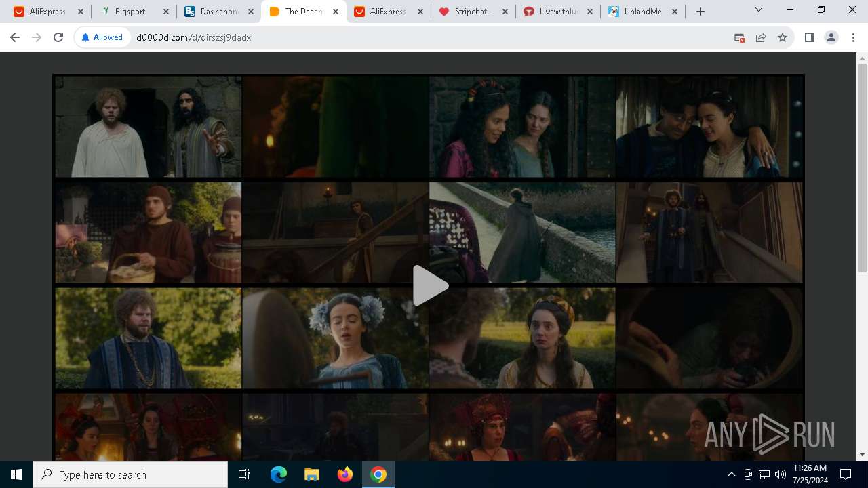Go back to previous page
Screen dimensions: 868x488
coord(15,37)
